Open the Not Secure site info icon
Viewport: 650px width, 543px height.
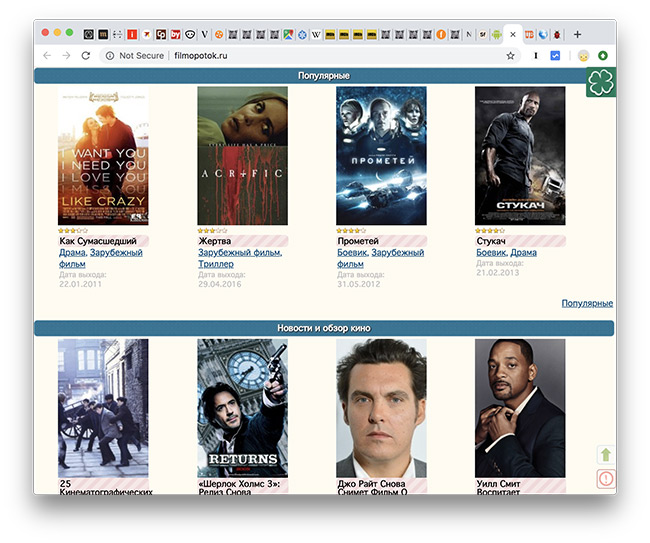[x=110, y=56]
